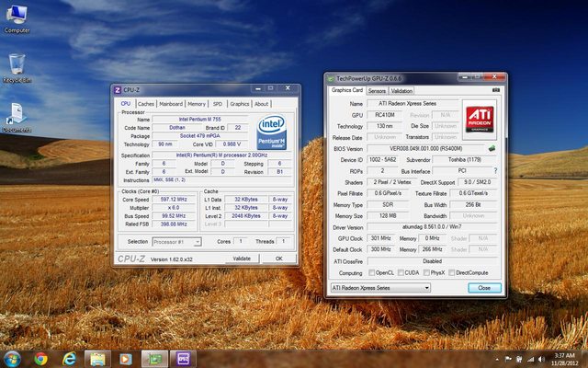588x368 pixels.
Task: Click the Subvendor value Toshiba (1179)
Action: (465, 159)
